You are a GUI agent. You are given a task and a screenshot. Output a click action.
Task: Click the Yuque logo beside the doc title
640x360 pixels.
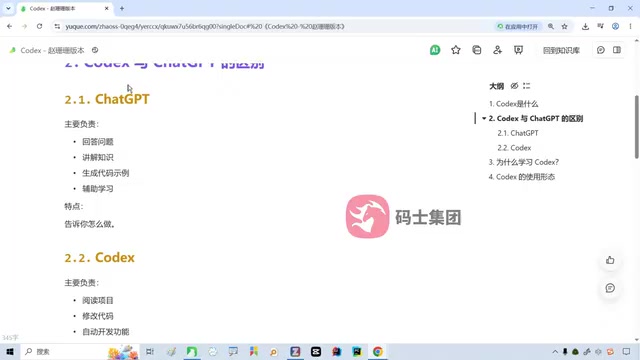pyautogui.click(x=13, y=50)
